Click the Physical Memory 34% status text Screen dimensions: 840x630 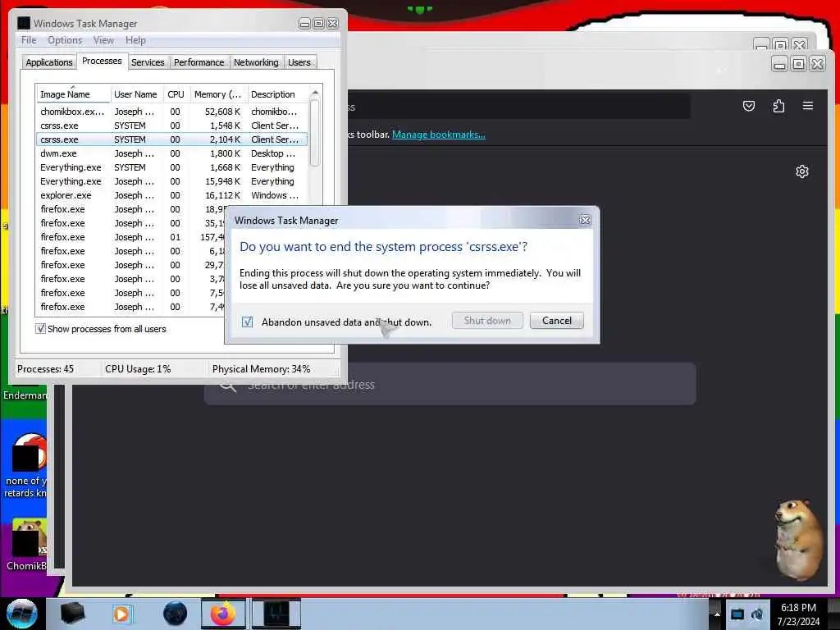(x=261, y=369)
